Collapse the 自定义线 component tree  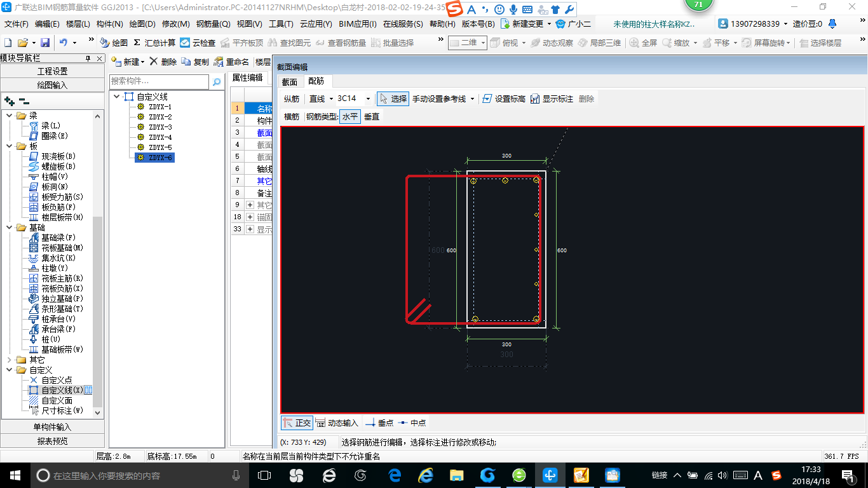click(x=117, y=97)
